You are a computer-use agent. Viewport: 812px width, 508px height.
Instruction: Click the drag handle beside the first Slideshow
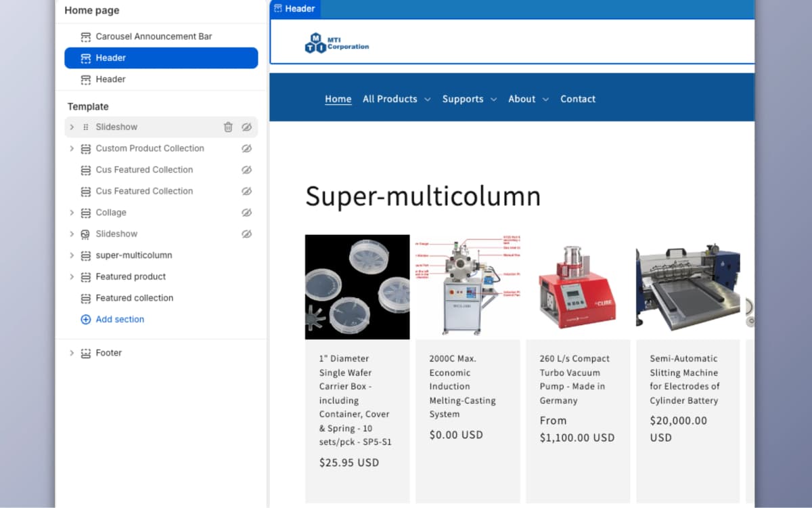86,127
